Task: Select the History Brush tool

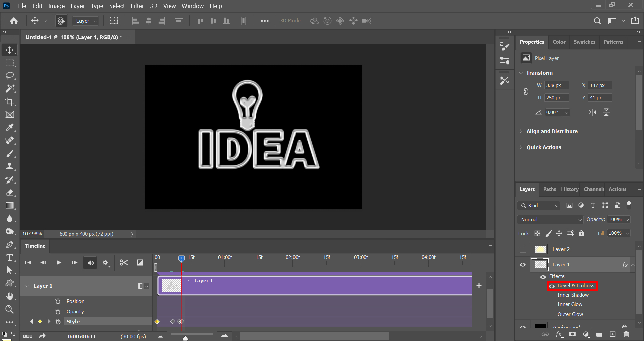Action: pos(10,180)
